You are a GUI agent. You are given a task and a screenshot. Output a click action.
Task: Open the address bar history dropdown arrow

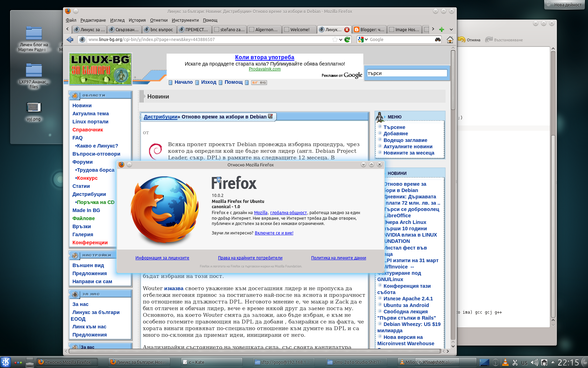point(341,40)
